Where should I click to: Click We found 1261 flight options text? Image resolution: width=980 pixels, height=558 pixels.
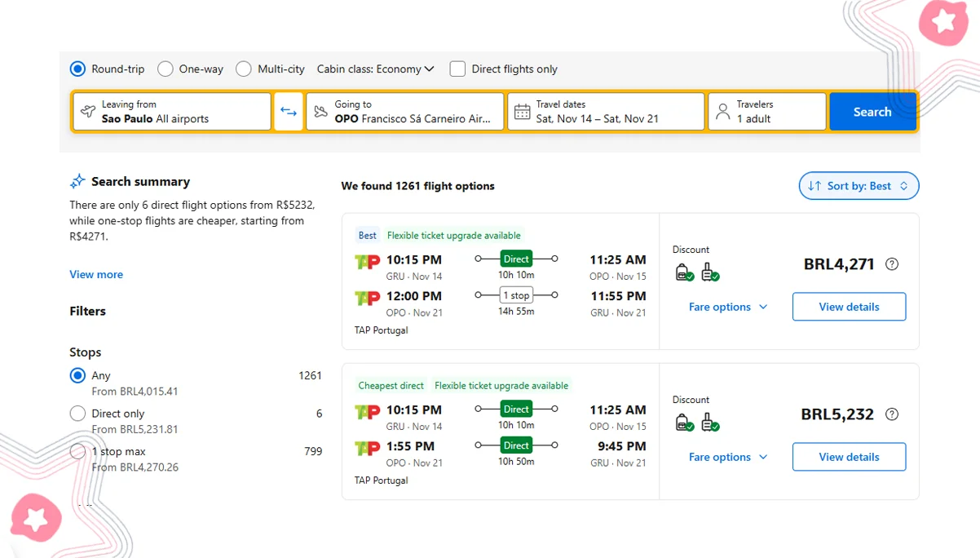coord(417,186)
